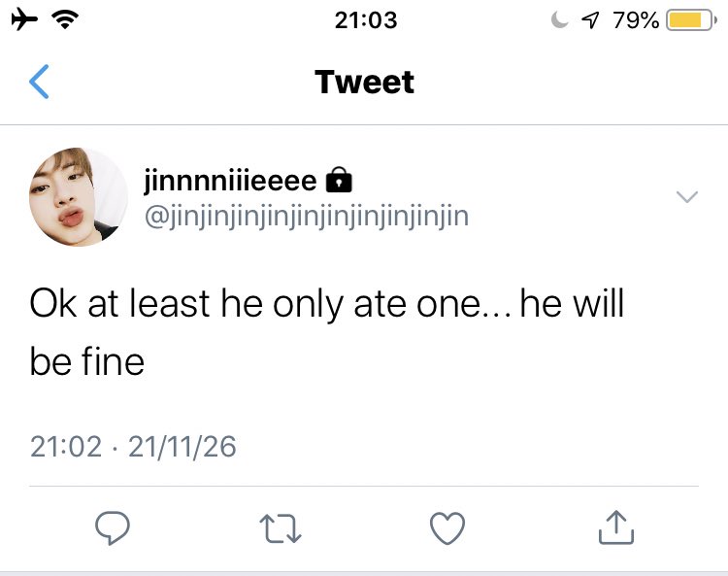This screenshot has width=728, height=576.
Task: Tap the Do Not Disturb moon icon
Action: tap(560, 19)
